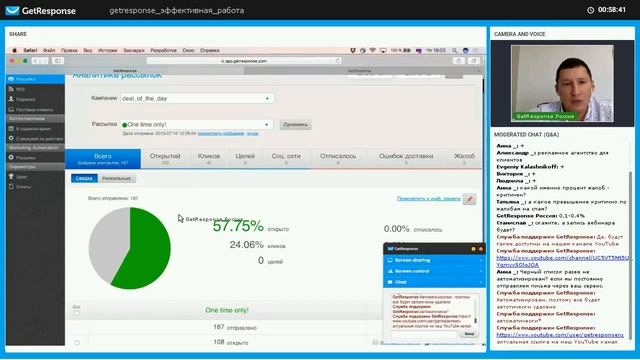
Task: Expand the Screen control section arrow
Action: 481,271
